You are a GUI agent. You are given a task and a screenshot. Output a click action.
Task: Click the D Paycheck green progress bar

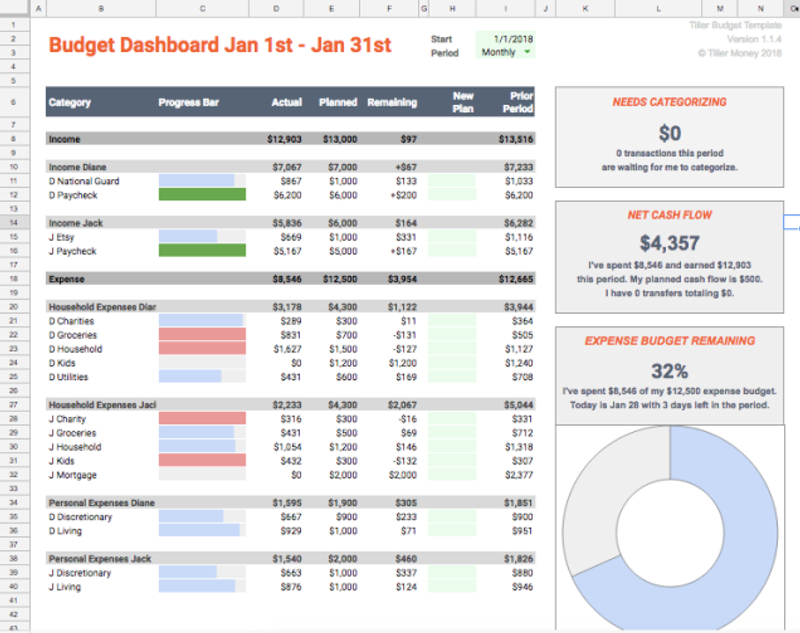tap(202, 195)
